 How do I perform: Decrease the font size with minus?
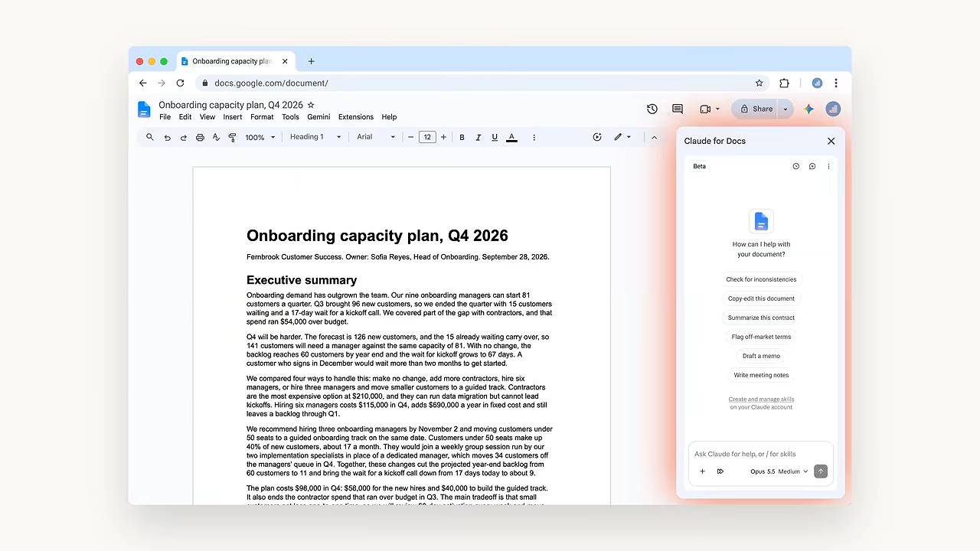411,138
